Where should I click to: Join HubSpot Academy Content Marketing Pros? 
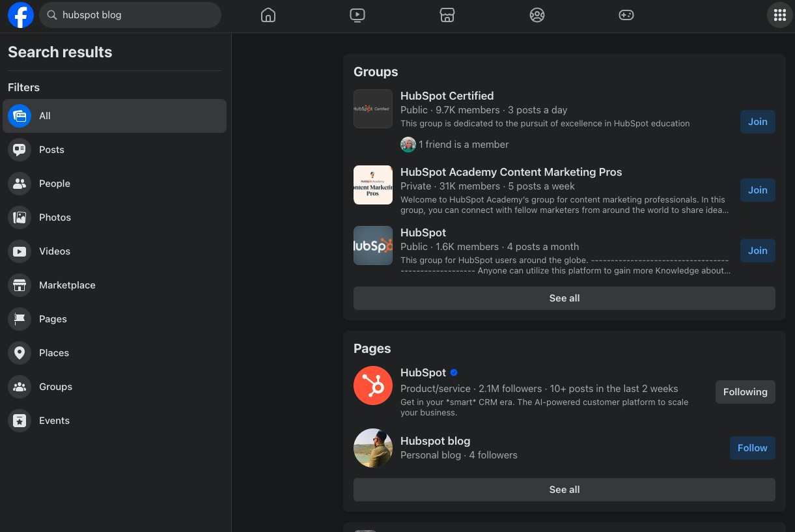tap(758, 190)
